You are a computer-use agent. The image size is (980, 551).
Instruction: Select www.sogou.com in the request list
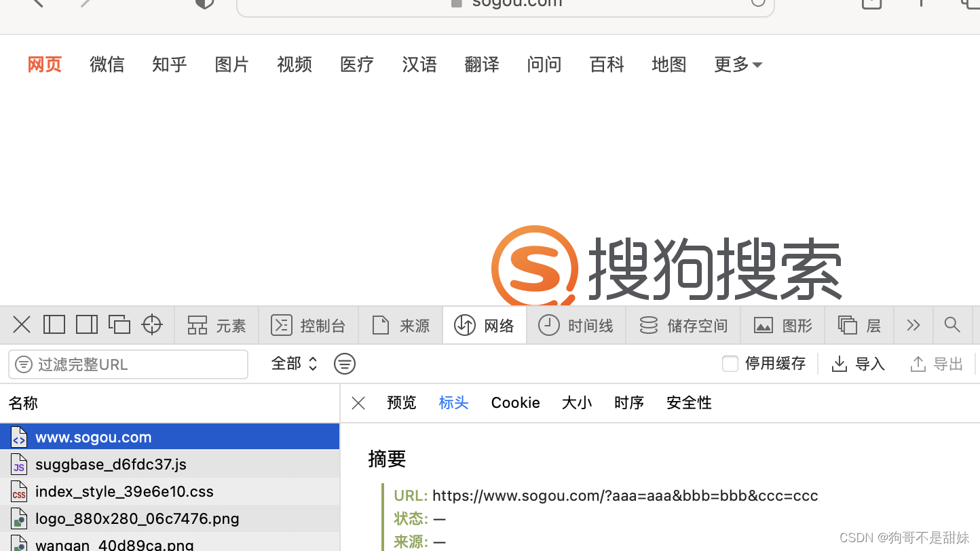point(170,437)
